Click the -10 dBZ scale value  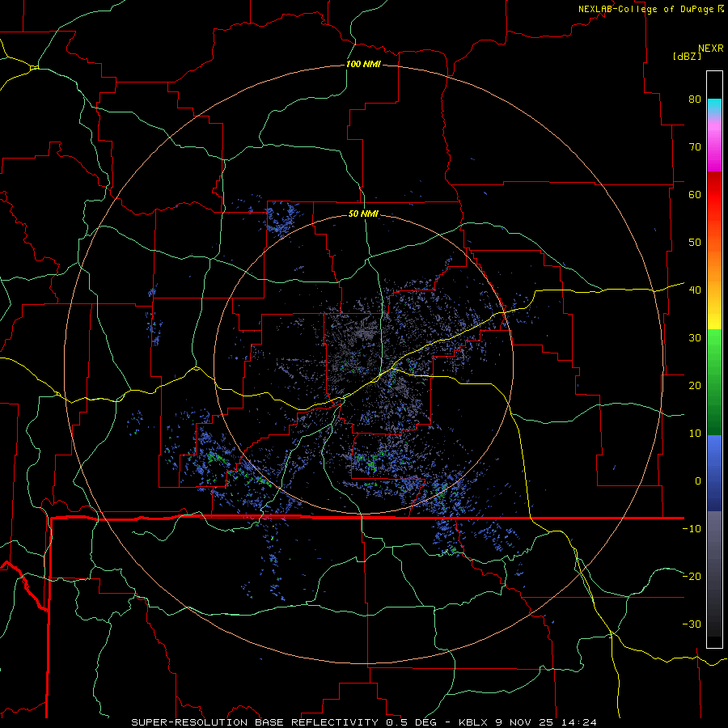coord(692,529)
